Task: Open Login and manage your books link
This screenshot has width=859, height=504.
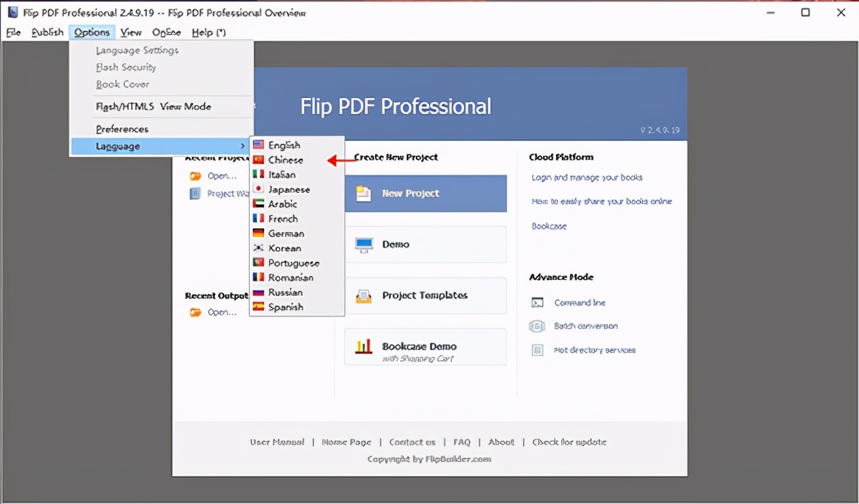Action: click(x=587, y=178)
